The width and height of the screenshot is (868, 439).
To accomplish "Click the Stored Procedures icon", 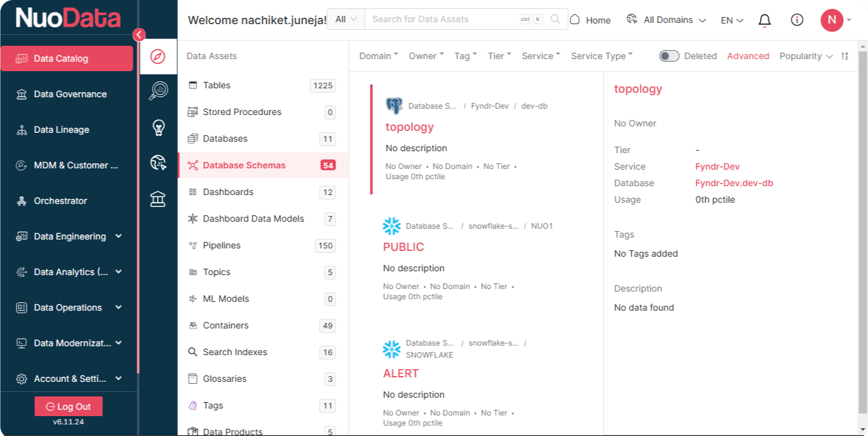I will pos(193,112).
